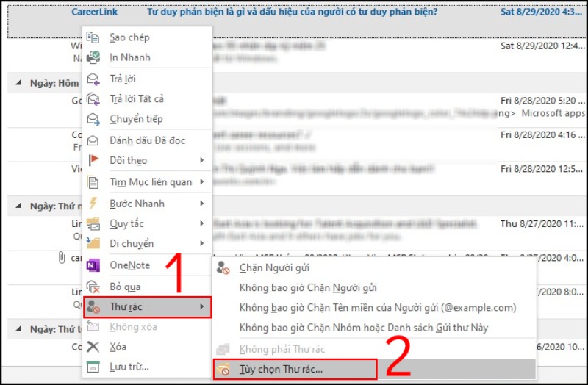
Task: Click the paperclip attachment icon in message list
Action: click(62, 258)
